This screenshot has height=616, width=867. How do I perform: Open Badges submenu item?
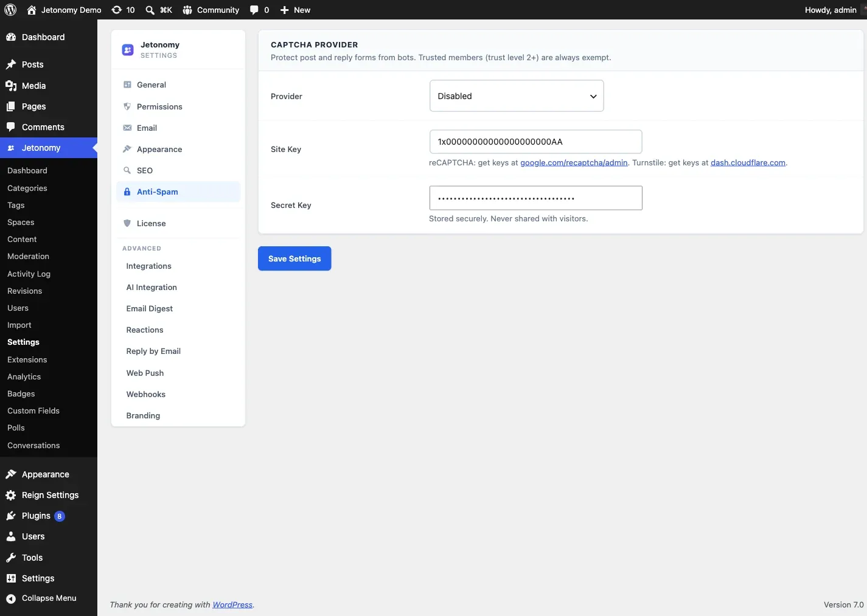(x=21, y=394)
